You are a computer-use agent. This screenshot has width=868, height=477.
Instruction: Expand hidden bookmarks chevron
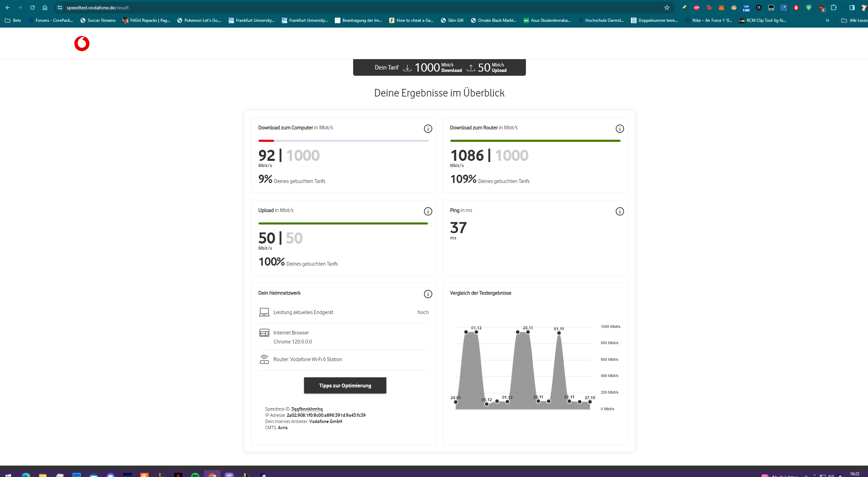coord(828,20)
